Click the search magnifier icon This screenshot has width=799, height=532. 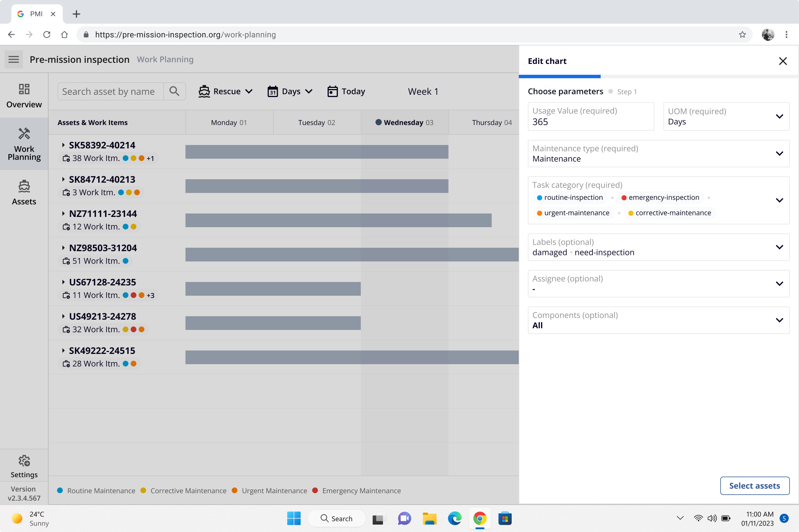[x=174, y=91]
